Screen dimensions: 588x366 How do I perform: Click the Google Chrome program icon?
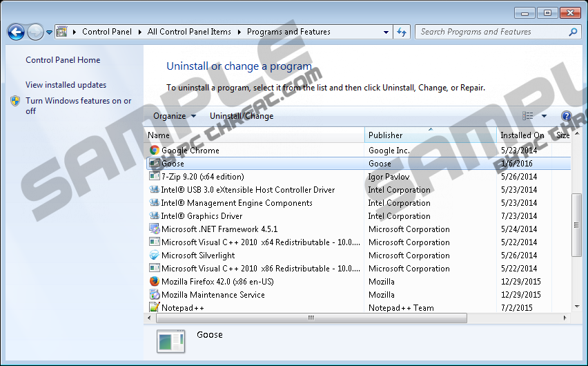155,151
